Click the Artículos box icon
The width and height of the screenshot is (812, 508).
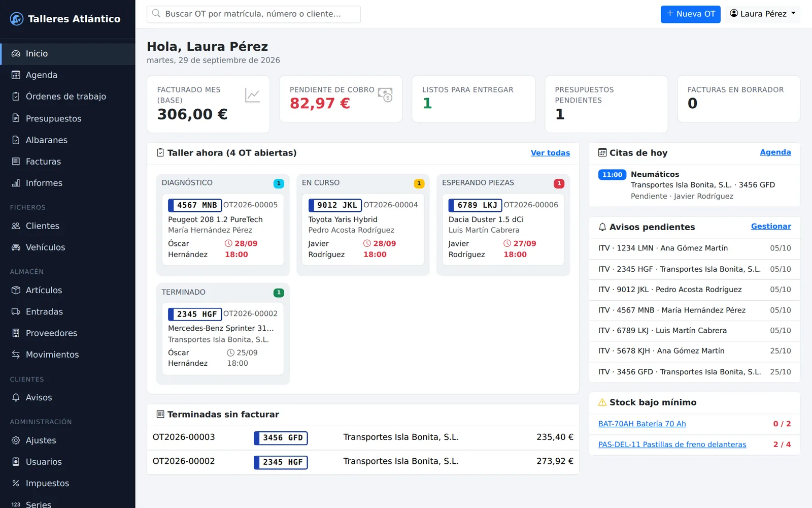tap(16, 290)
